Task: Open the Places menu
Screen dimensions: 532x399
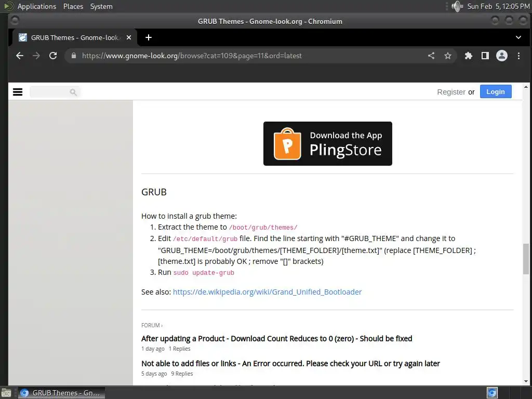Action: click(x=73, y=6)
